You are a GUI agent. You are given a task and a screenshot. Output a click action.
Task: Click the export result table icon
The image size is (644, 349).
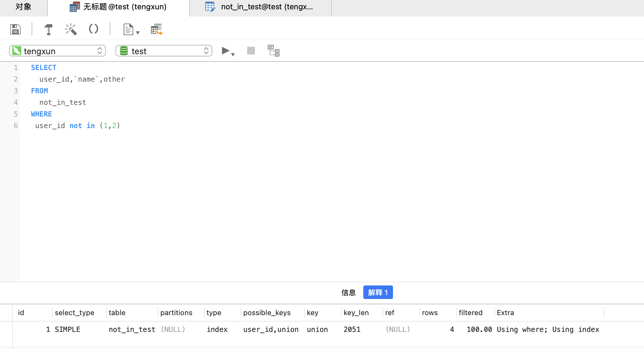156,29
